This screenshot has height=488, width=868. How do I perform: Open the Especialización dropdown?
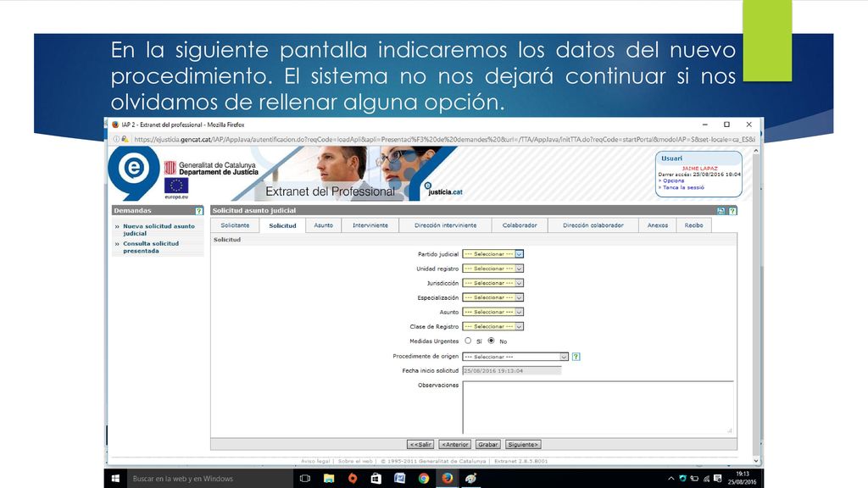(x=492, y=297)
